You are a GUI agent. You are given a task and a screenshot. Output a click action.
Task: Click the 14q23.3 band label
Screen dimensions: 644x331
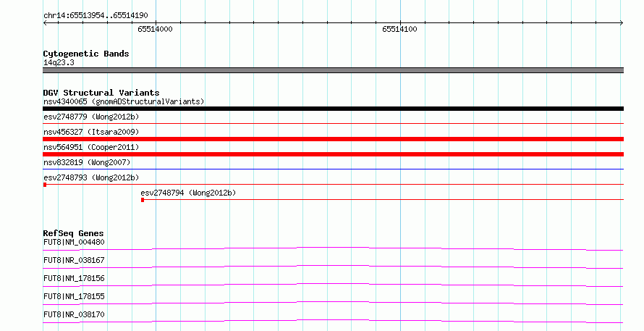pos(59,62)
